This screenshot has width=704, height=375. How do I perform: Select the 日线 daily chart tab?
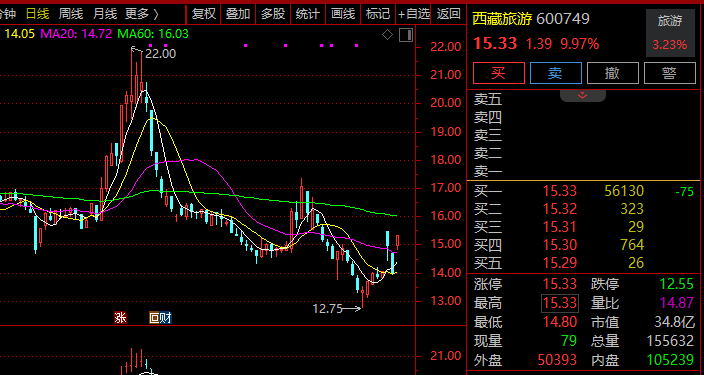pyautogui.click(x=37, y=14)
